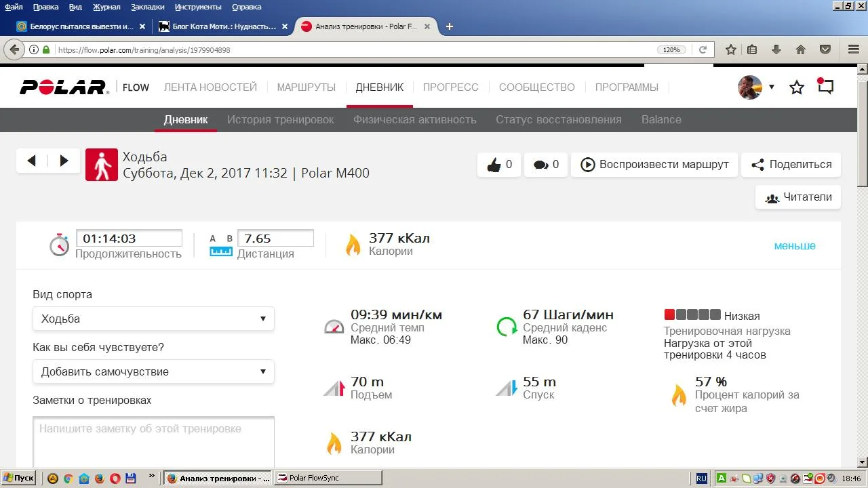
Task: Click Поделиться share button
Action: (x=791, y=164)
